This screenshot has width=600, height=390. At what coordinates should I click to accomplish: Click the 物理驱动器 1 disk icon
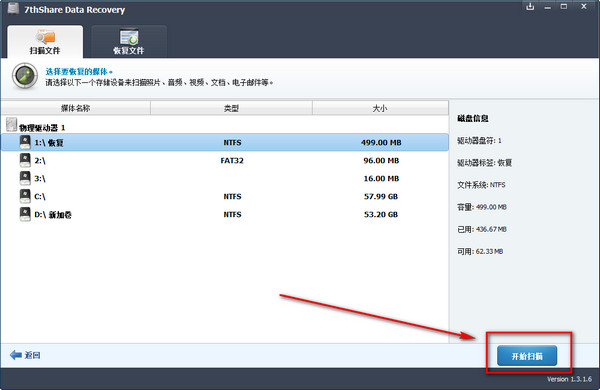[11, 124]
